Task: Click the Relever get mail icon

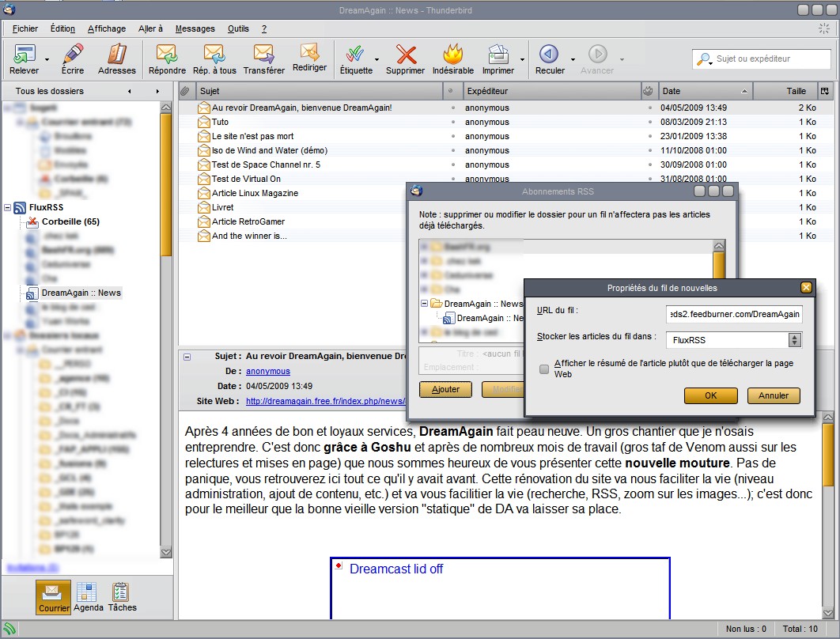Action: click(x=24, y=54)
